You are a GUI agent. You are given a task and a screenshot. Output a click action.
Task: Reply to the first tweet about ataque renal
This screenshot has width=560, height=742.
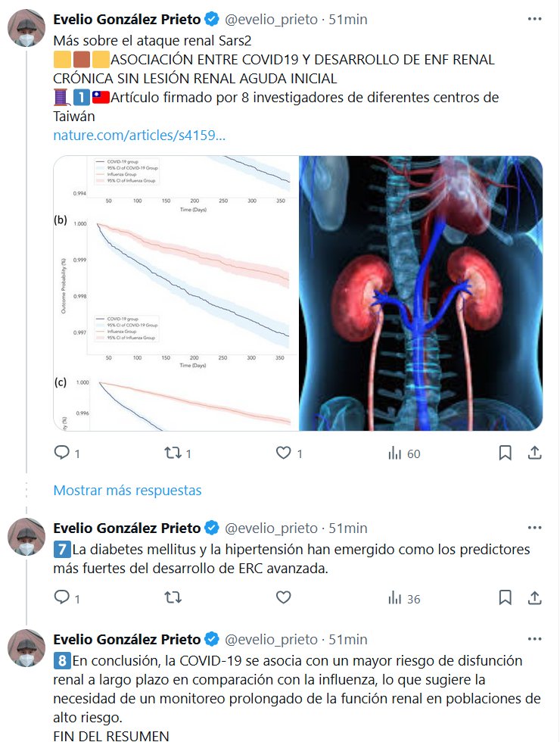tap(62, 453)
